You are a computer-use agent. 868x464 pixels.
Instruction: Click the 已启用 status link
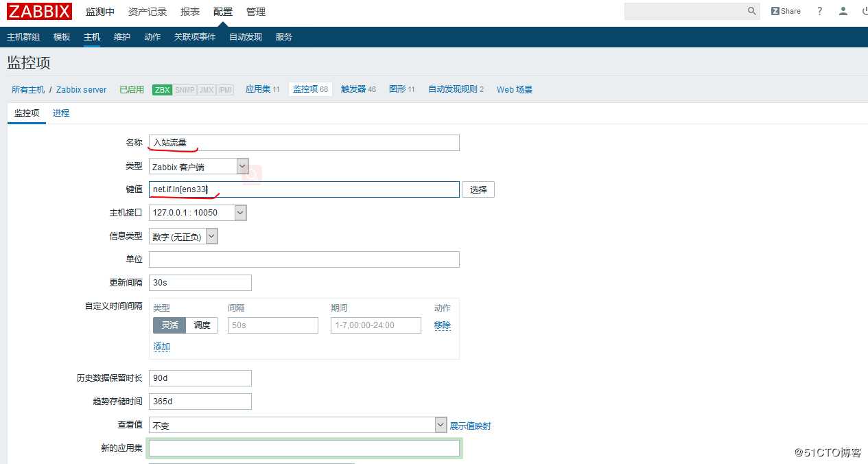click(x=132, y=90)
